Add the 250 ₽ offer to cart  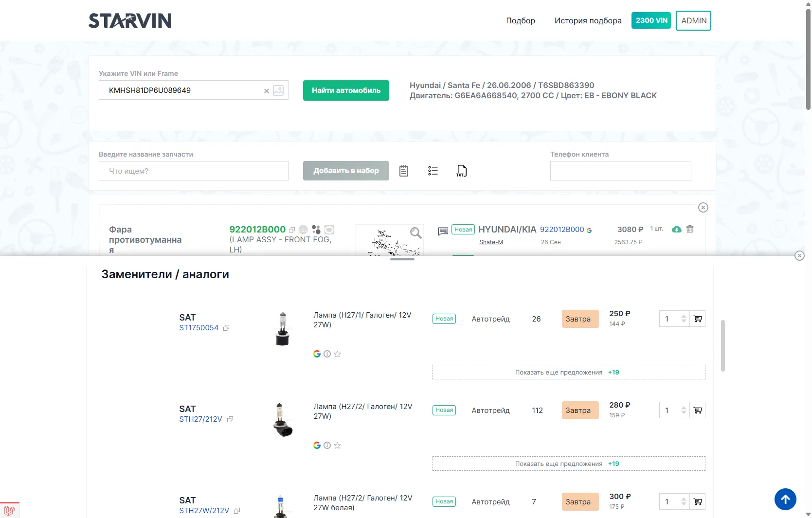point(698,319)
